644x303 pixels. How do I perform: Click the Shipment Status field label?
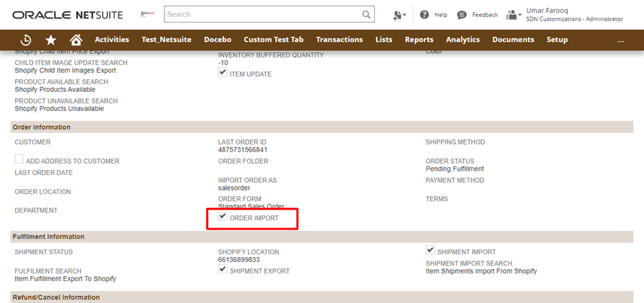[44, 252]
